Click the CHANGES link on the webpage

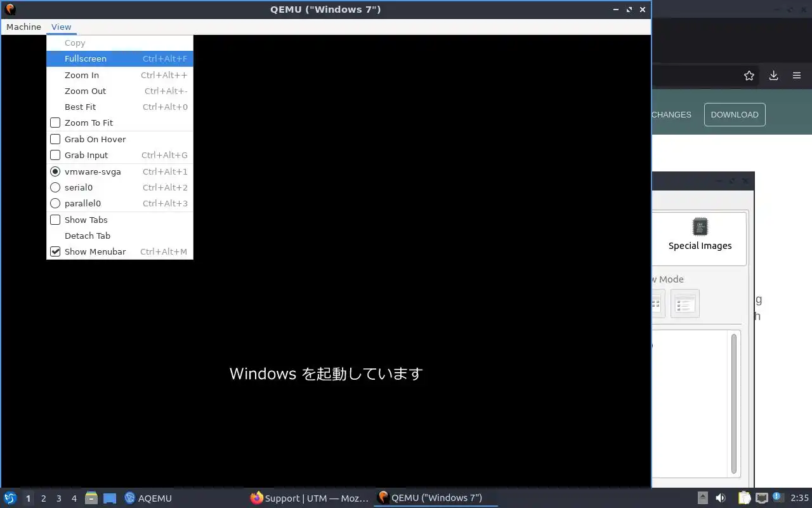click(671, 114)
